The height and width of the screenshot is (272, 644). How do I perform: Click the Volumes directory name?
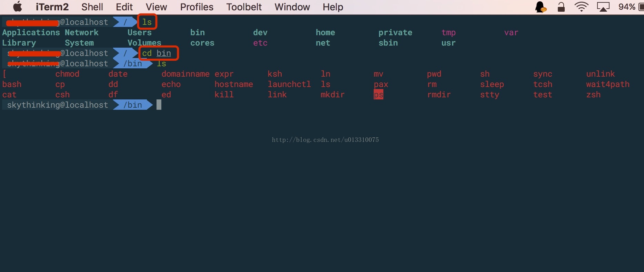(x=144, y=43)
